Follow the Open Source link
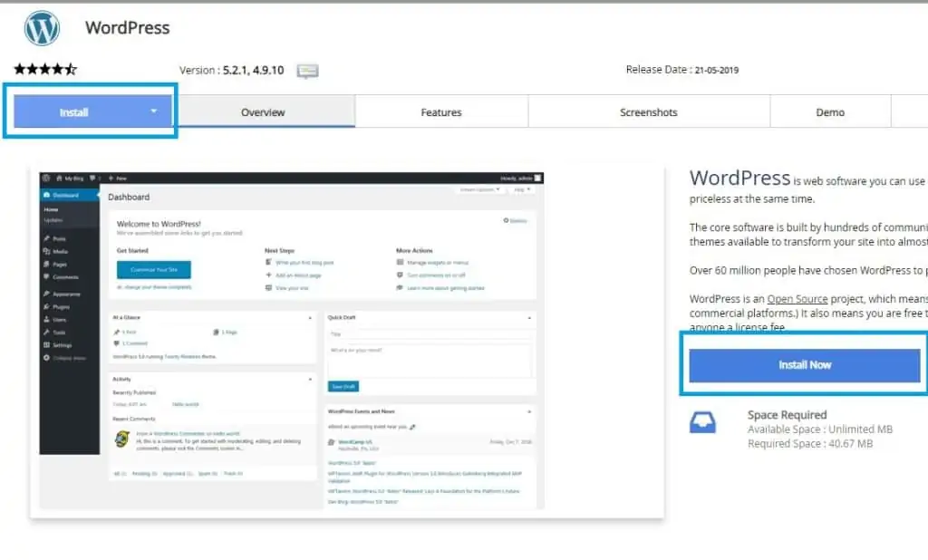Screen dimensions: 928x560 [x=797, y=299]
